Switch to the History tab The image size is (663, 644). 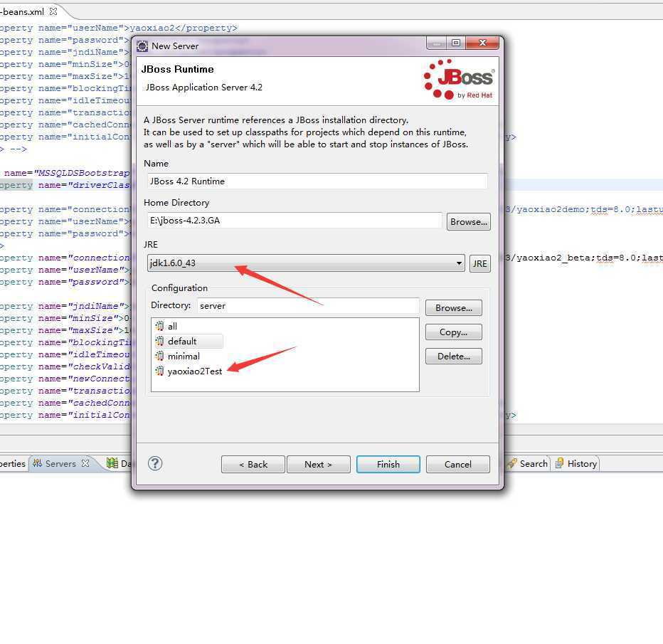576,463
